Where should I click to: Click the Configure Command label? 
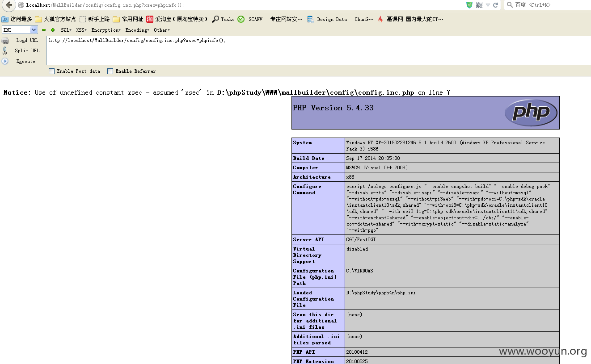click(307, 190)
